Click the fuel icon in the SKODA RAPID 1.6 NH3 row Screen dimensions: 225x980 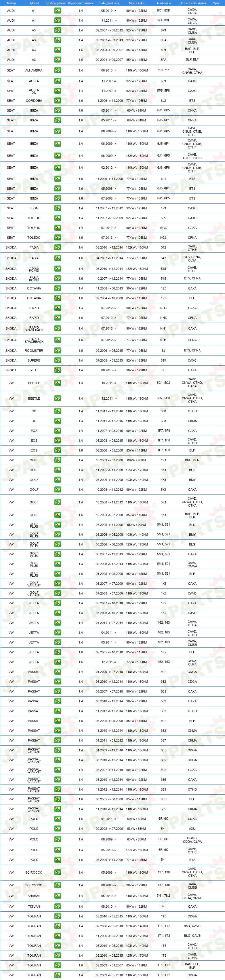[x=58, y=318]
